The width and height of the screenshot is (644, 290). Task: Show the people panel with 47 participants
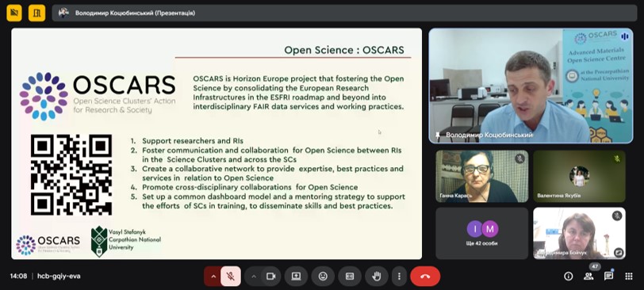pos(588,277)
